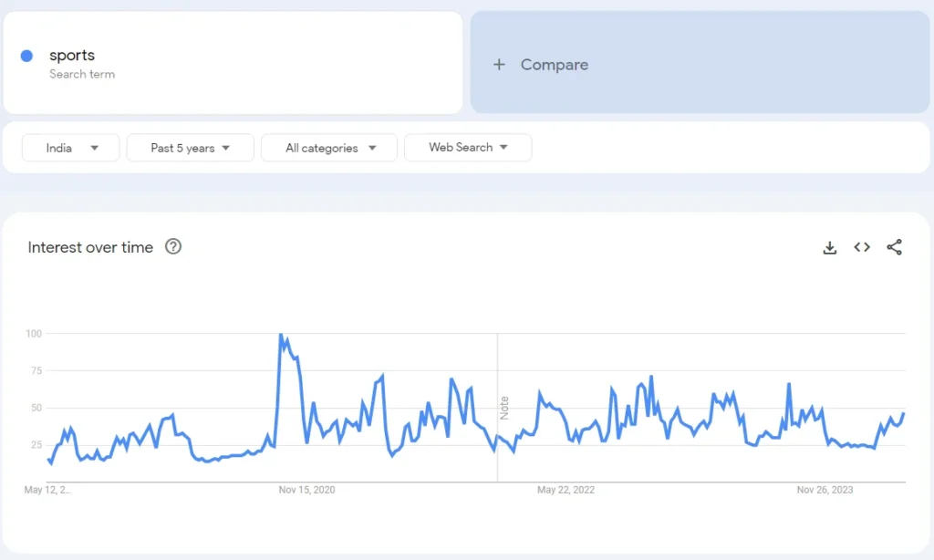
Task: Click the May 22, 2022 axis label
Action: [566, 490]
